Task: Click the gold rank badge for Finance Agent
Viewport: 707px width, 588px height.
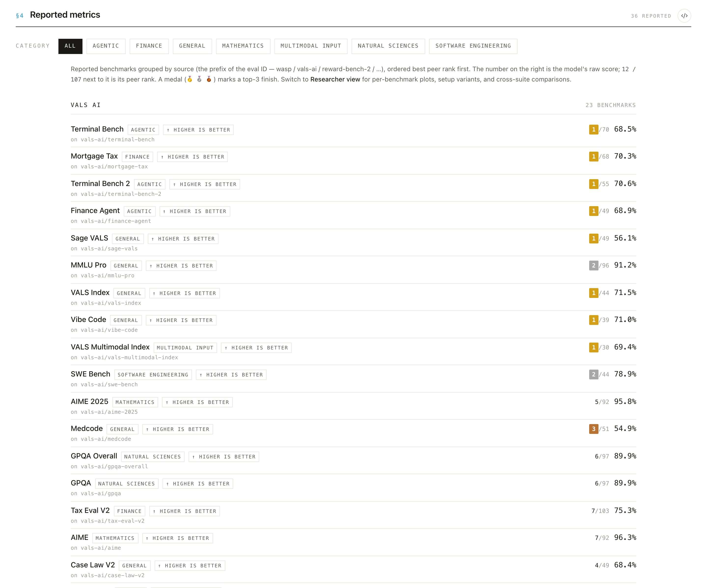Action: click(x=594, y=211)
